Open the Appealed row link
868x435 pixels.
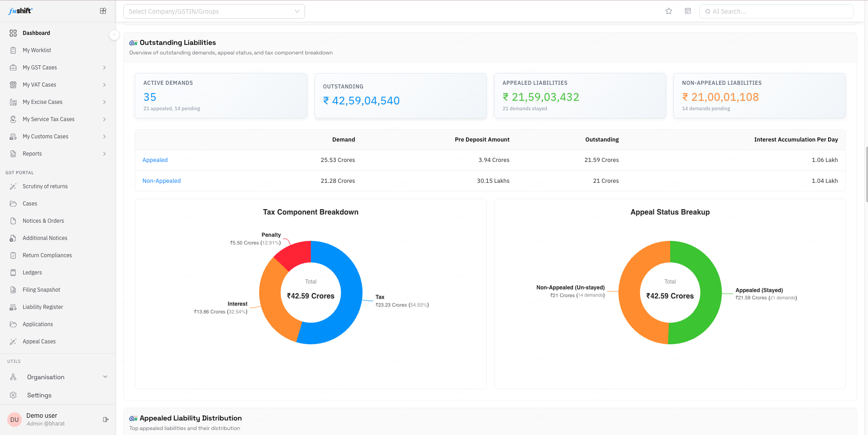[x=155, y=160]
